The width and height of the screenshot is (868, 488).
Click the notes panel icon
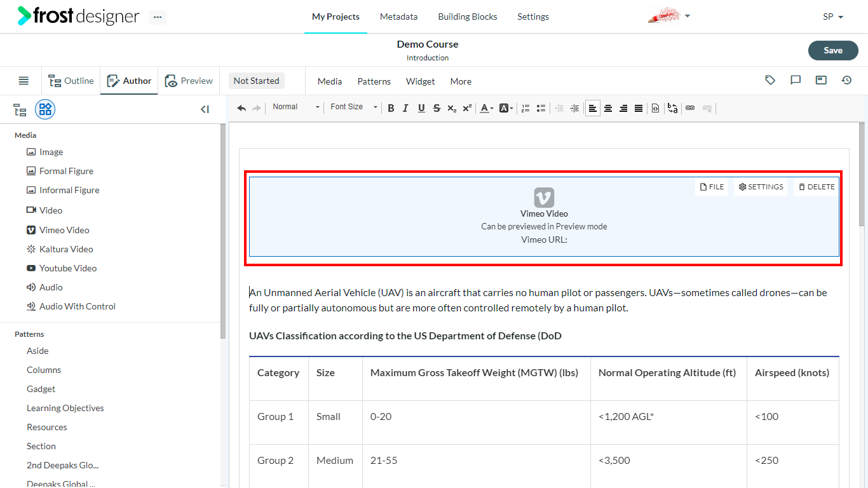tap(821, 80)
